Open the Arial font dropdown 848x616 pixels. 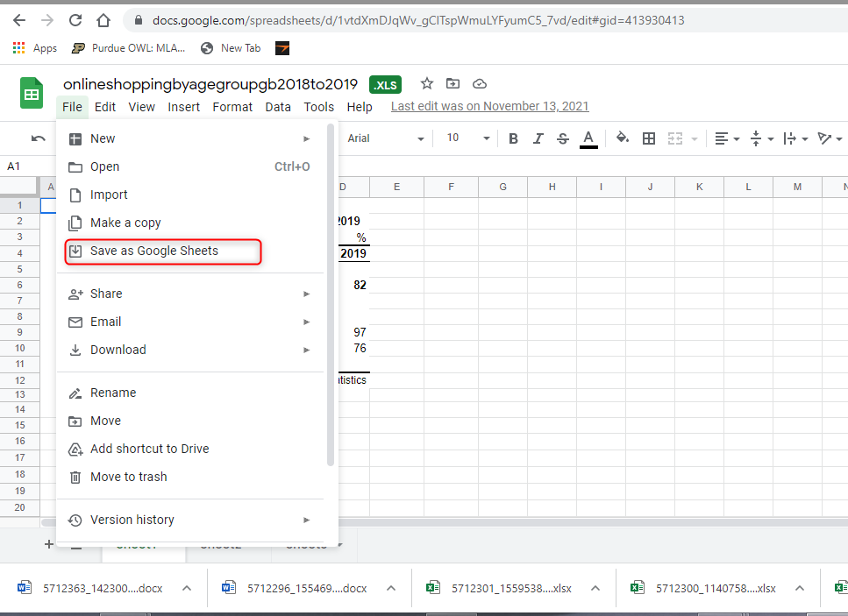[384, 138]
